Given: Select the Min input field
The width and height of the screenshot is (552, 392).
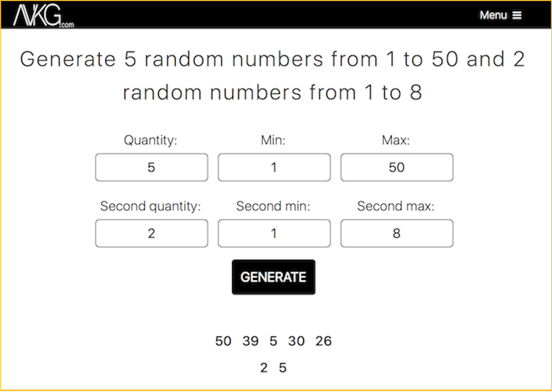Looking at the screenshot, I should [274, 167].
